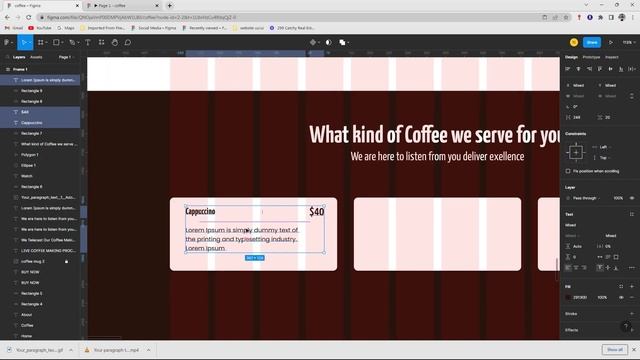Click the text align left icon
640x360 pixels.
tap(568, 268)
